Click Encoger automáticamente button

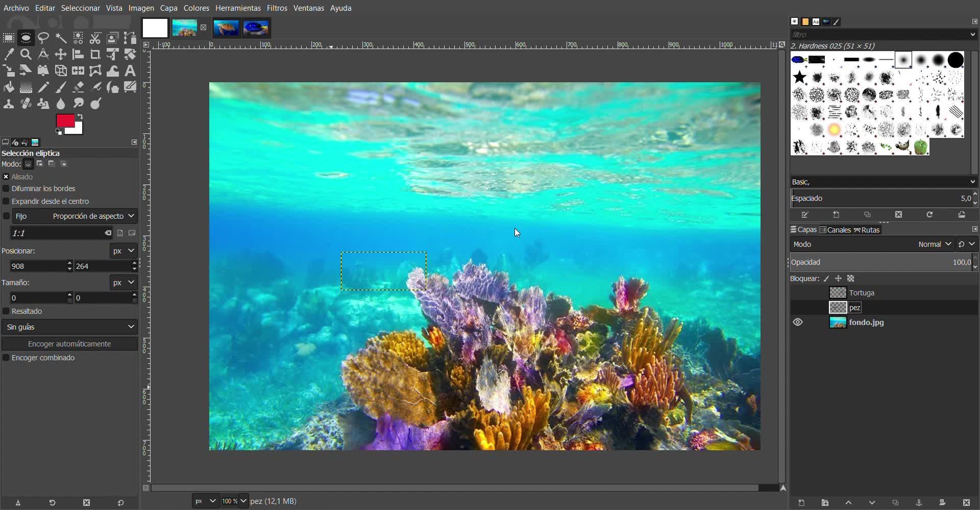coord(69,344)
